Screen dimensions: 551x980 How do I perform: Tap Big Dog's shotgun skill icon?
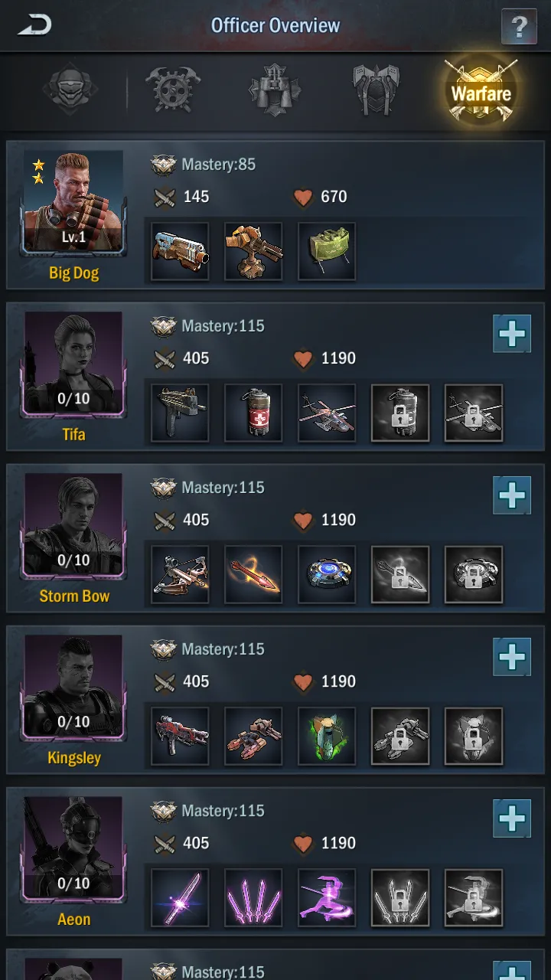pos(180,251)
